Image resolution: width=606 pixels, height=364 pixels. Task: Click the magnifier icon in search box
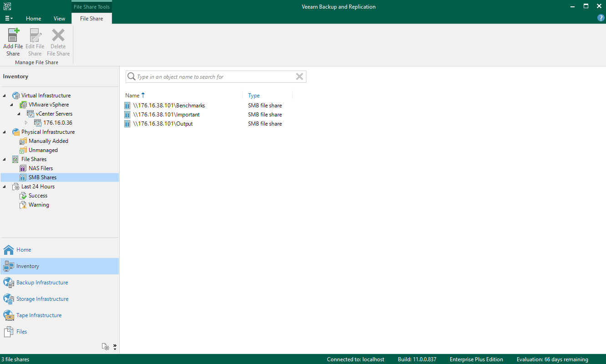(x=132, y=76)
